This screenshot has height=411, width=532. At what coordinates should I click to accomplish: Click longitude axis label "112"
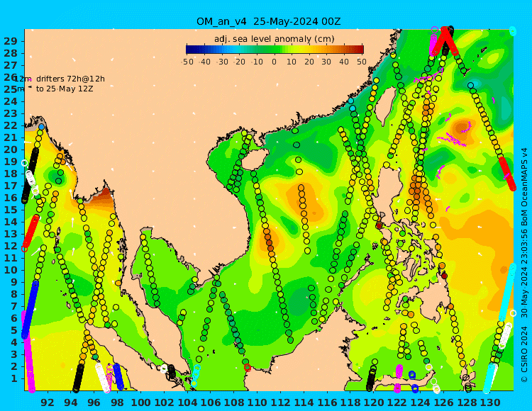click(280, 402)
